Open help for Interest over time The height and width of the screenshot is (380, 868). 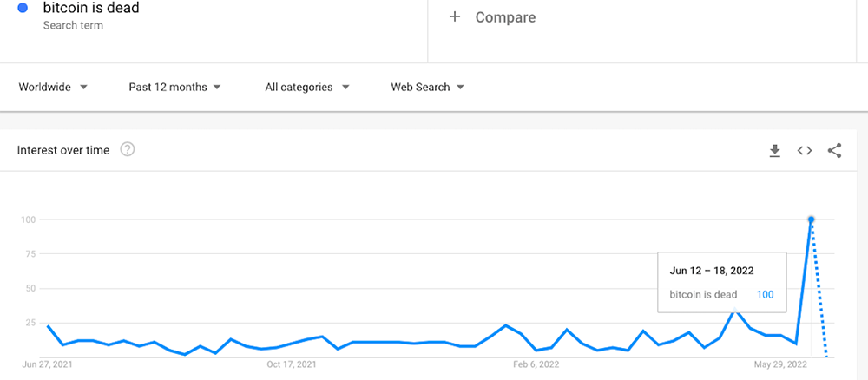coord(128,149)
